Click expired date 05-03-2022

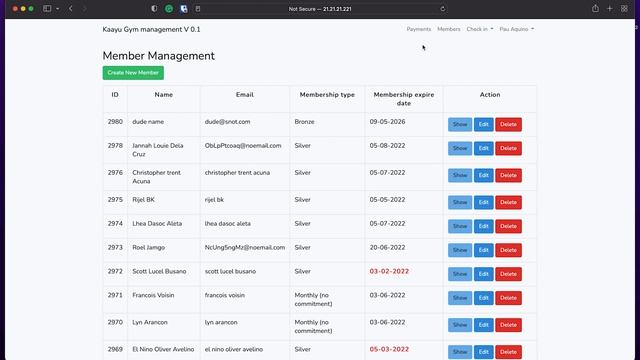[389, 349]
